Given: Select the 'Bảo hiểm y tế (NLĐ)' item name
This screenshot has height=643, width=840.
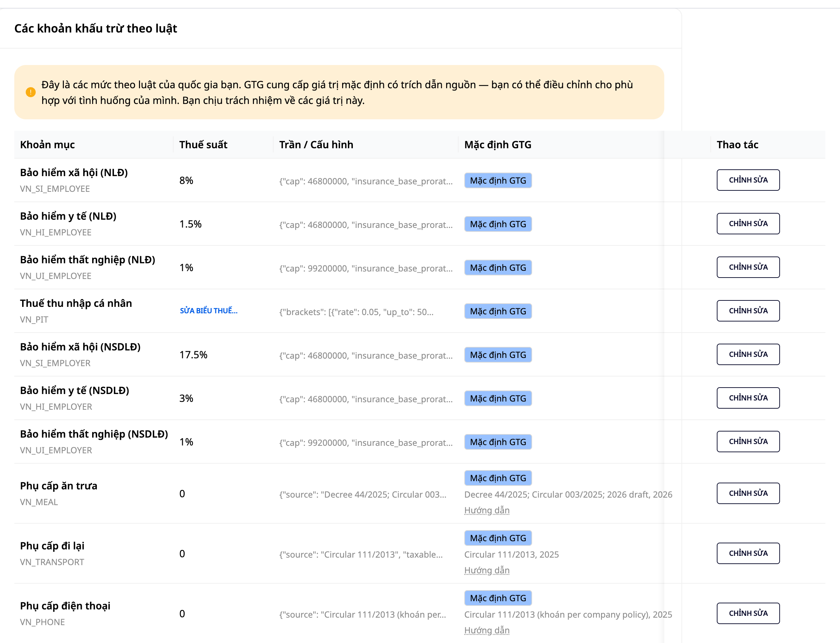Looking at the screenshot, I should point(68,216).
